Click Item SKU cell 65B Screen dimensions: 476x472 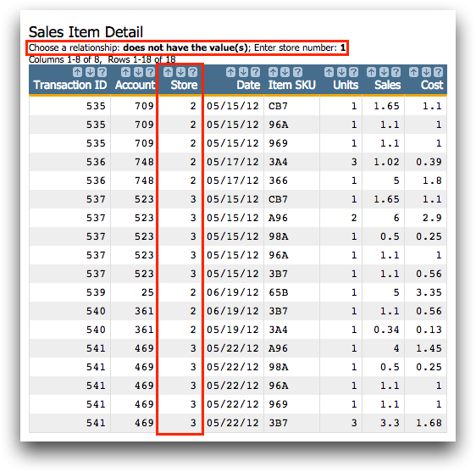pyautogui.click(x=279, y=292)
